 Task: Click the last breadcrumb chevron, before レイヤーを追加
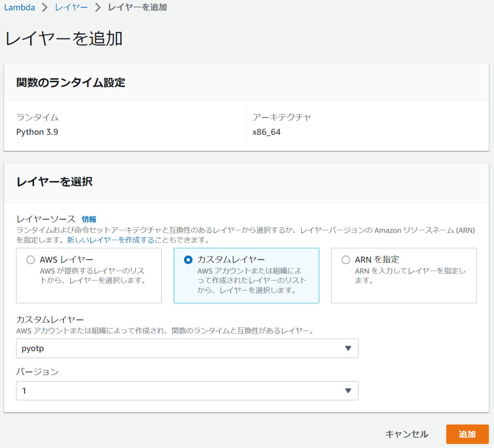coord(98,7)
